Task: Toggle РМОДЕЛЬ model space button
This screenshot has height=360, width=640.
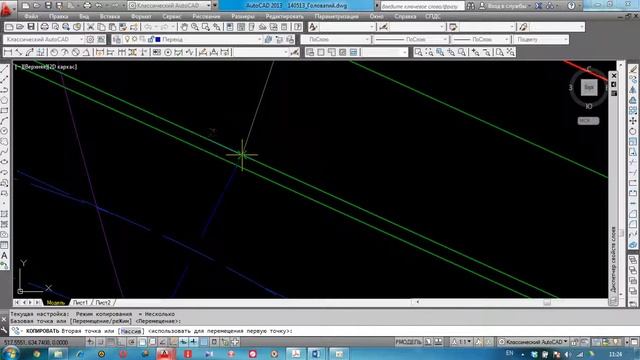Action: [x=408, y=342]
